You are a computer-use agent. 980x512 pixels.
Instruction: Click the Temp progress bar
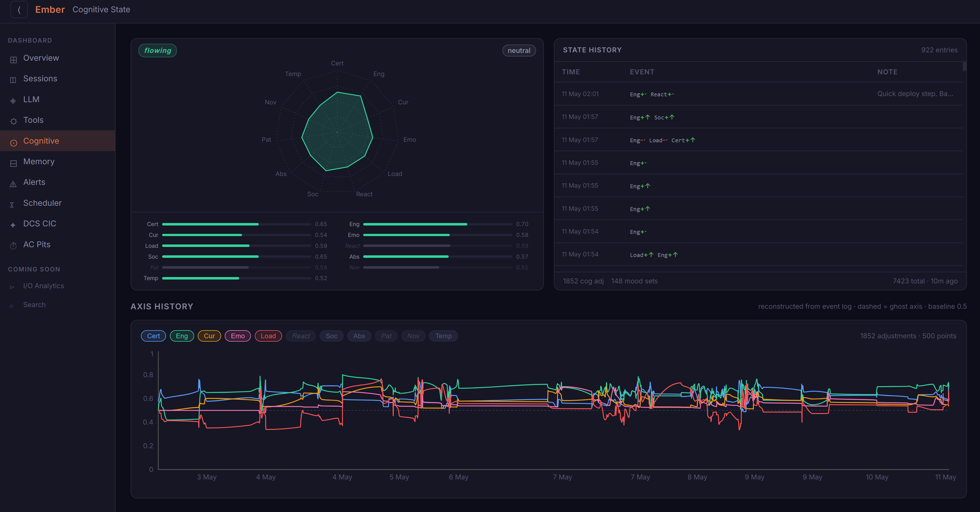[237, 278]
